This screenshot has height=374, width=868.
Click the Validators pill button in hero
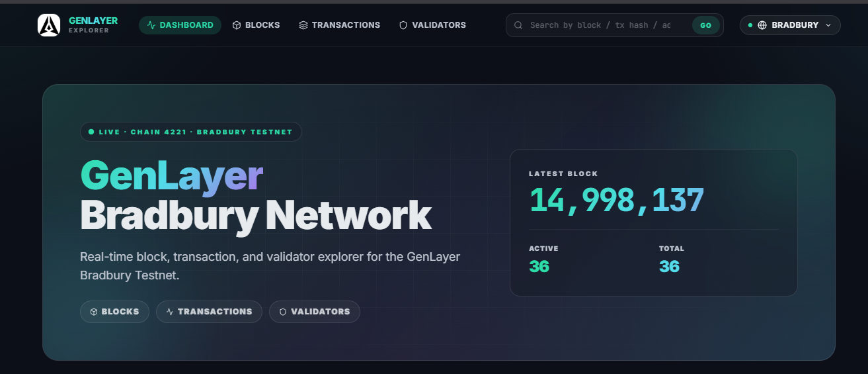tap(315, 312)
